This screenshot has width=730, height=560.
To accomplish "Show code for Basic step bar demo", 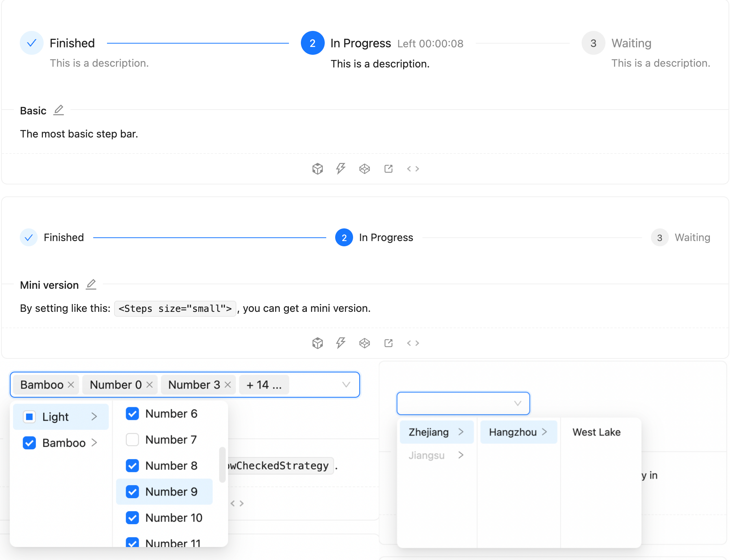I will coord(413,169).
